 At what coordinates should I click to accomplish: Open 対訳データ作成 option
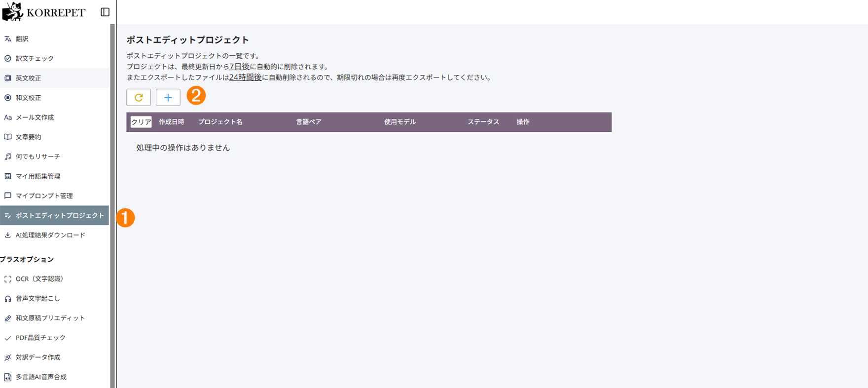coord(54,357)
